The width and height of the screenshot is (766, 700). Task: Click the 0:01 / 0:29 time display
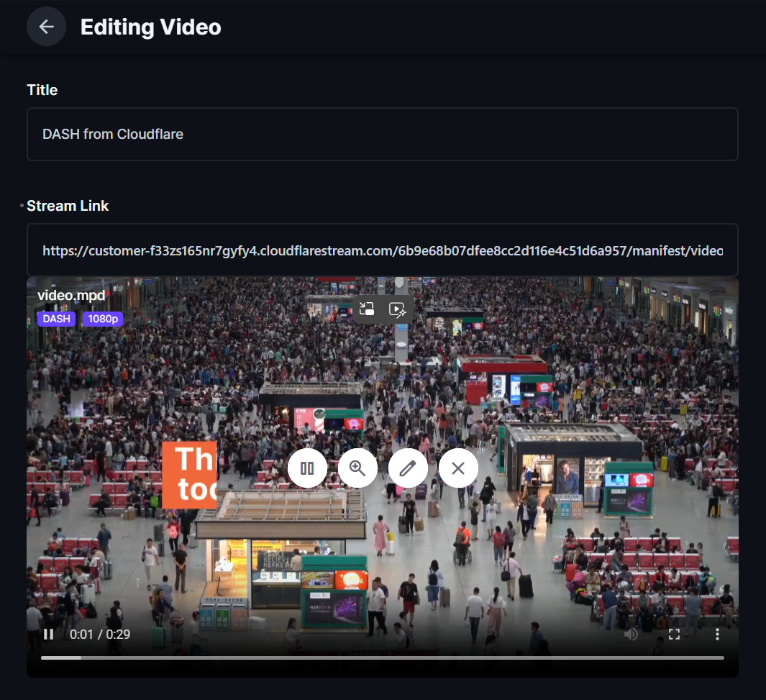101,634
